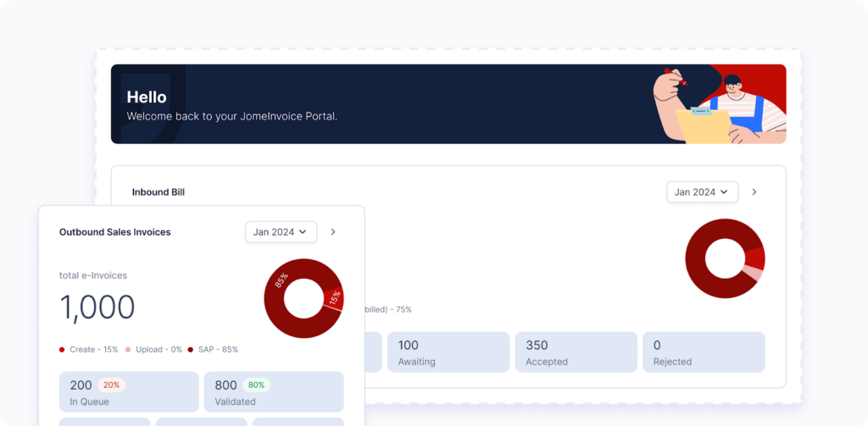Click the Create legend red dot
The width and height of the screenshot is (868, 426).
click(x=62, y=349)
